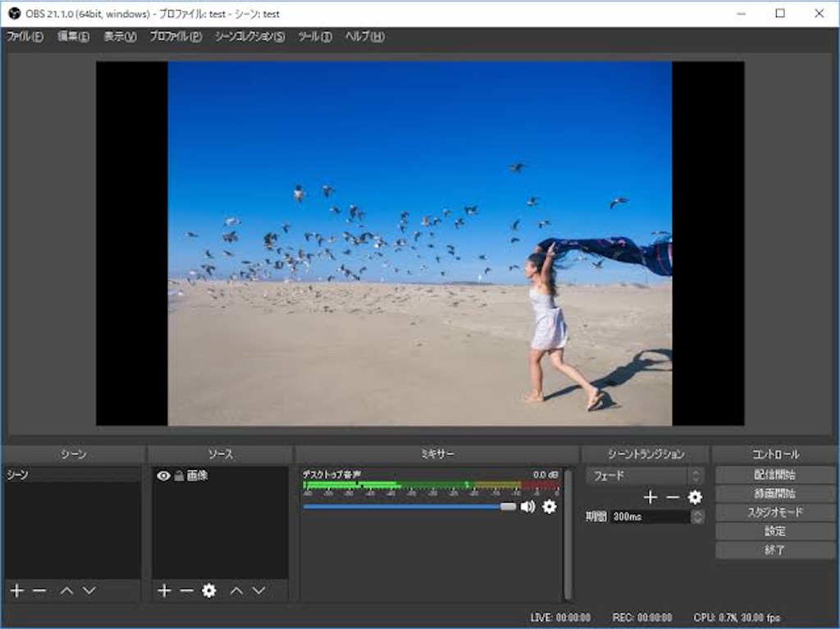Click the desktop audio volume slider
The height and width of the screenshot is (629, 840).
point(409,506)
